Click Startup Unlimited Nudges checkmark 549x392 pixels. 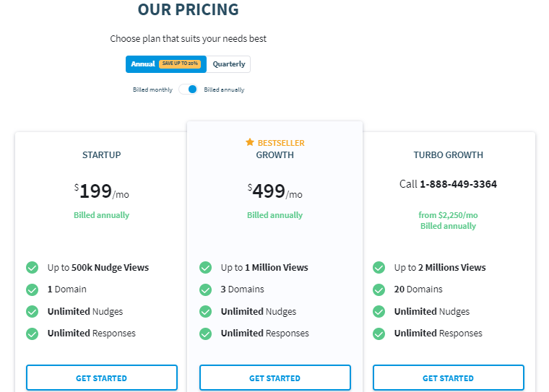click(33, 312)
